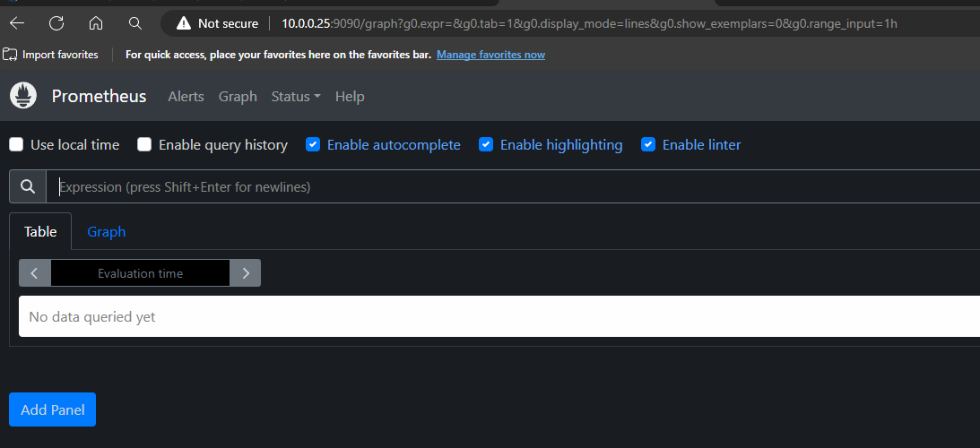Screen dimensions: 980x448
Task: Click the Prometheus flame logo
Action: pos(23,96)
